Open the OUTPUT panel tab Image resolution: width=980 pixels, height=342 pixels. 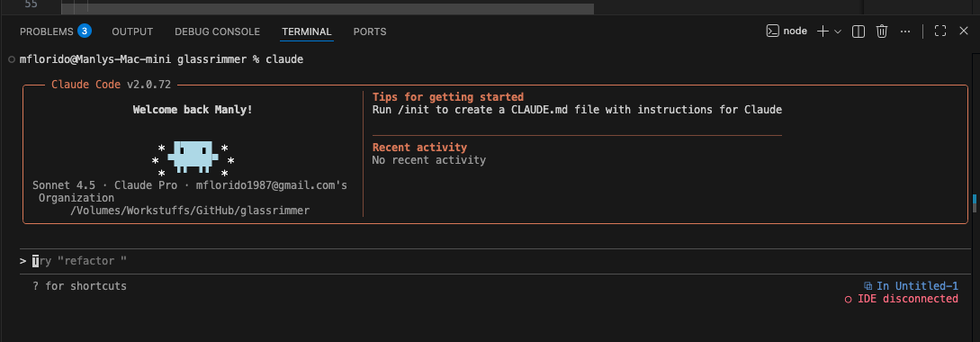(132, 31)
